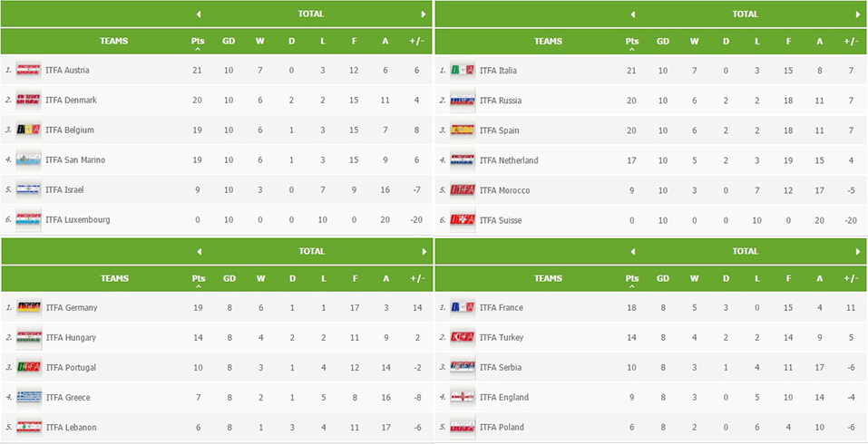
Task: Click TEAMS column header in Germany group table
Action: tap(114, 279)
